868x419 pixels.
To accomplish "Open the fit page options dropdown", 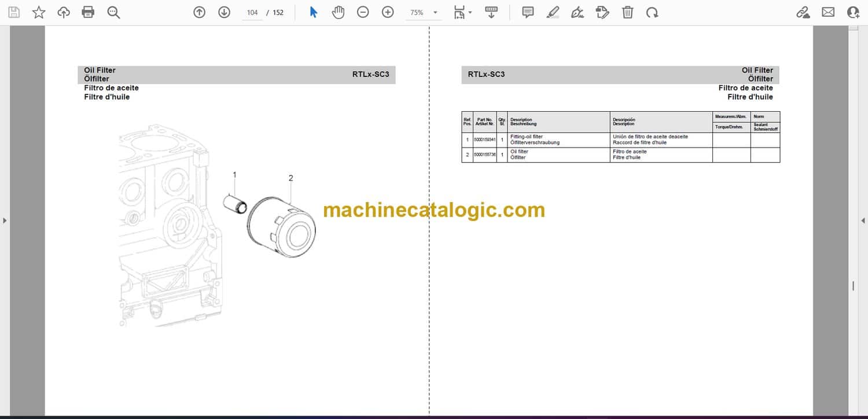I will (x=462, y=12).
